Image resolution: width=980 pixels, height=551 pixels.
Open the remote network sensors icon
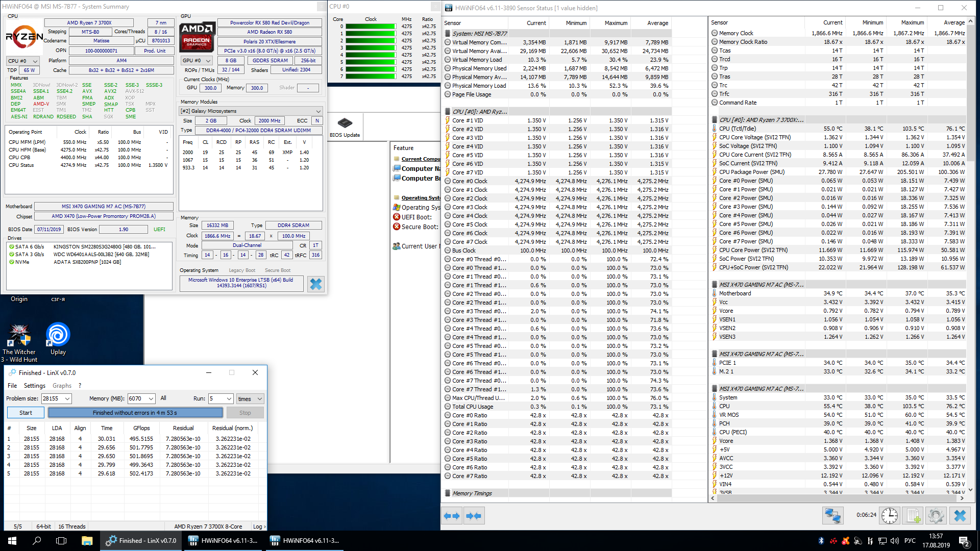click(832, 516)
